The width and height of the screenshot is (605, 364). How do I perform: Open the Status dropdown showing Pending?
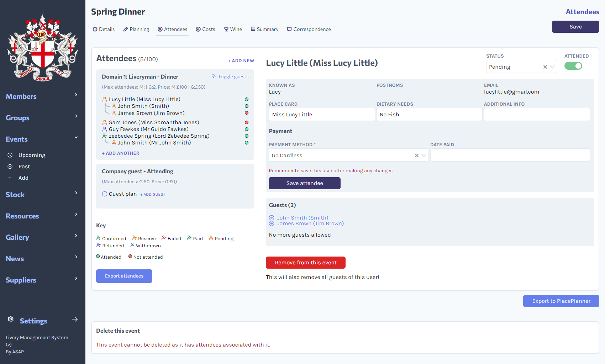pyautogui.click(x=552, y=67)
